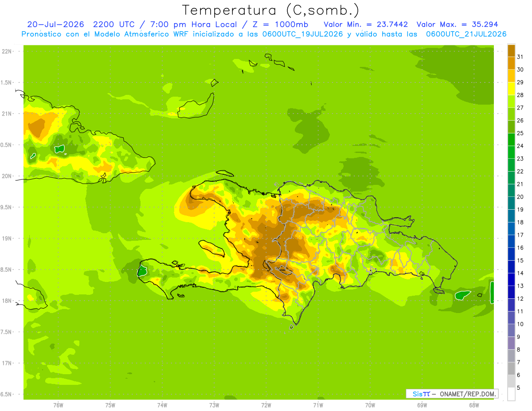Click the "75W" longitude axis label
532x411 pixels.
coord(110,405)
